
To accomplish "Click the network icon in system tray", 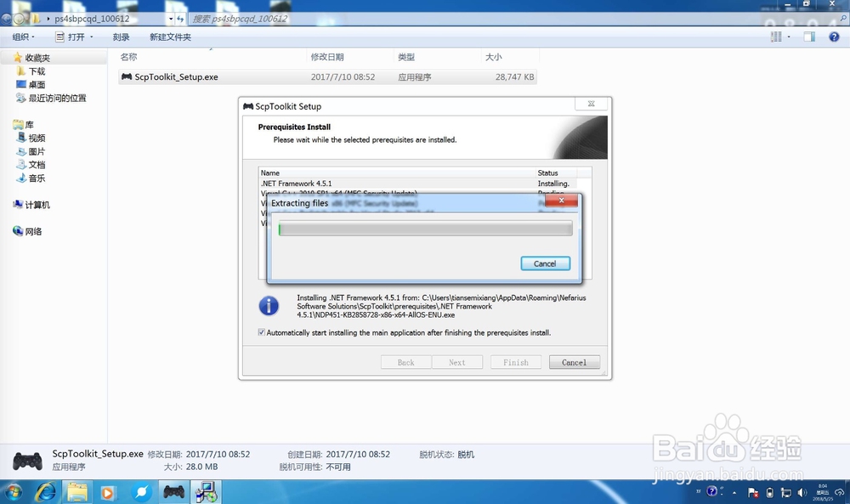I will click(786, 493).
